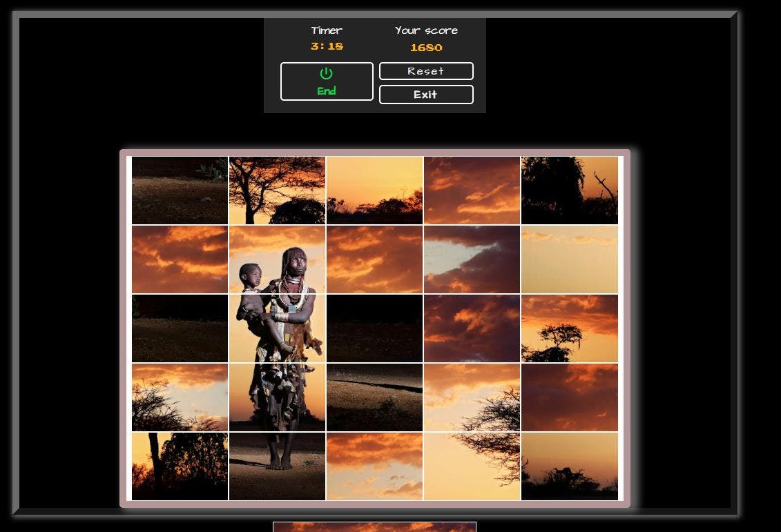Screen dimensions: 781x532
Task: Select the small treetop tile at right edge
Action: pyautogui.click(x=570, y=328)
